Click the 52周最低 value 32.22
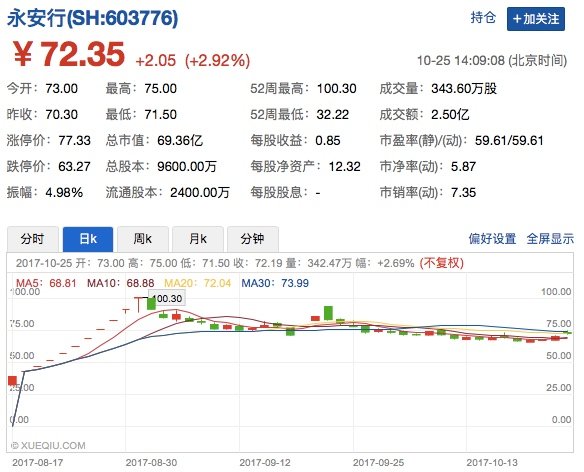 coord(333,115)
